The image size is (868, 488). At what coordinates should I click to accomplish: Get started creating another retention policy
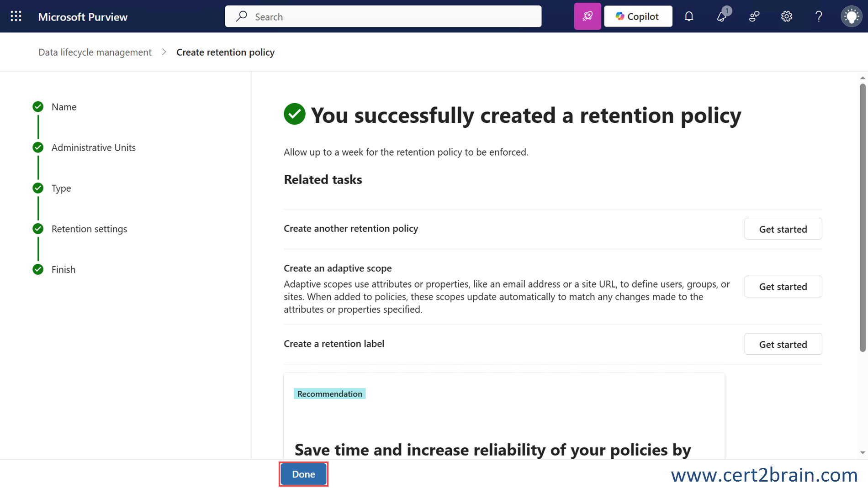click(783, 229)
